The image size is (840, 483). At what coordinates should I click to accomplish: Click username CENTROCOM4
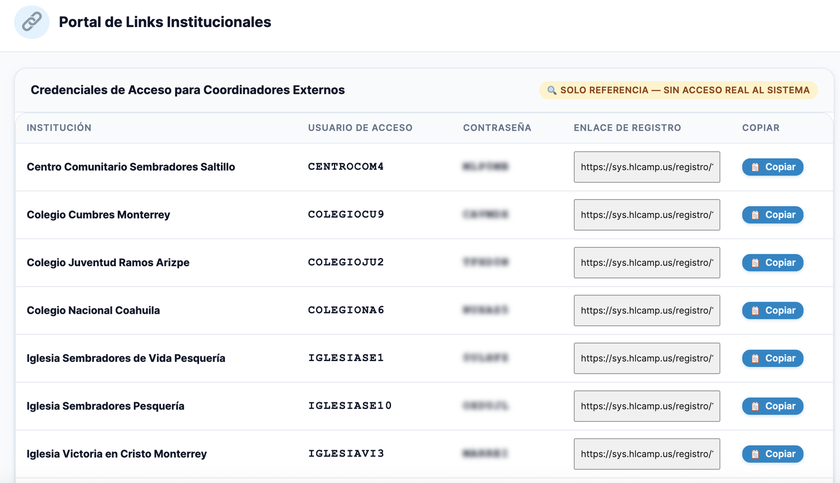pyautogui.click(x=346, y=167)
